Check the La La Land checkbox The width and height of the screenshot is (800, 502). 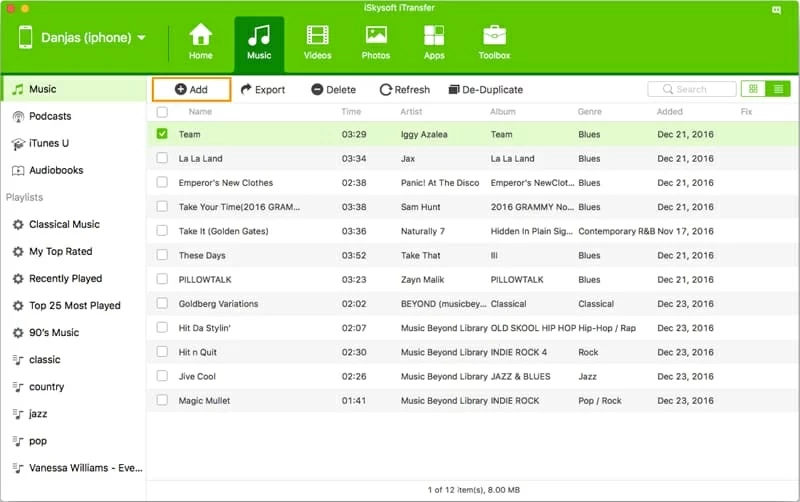click(162, 158)
